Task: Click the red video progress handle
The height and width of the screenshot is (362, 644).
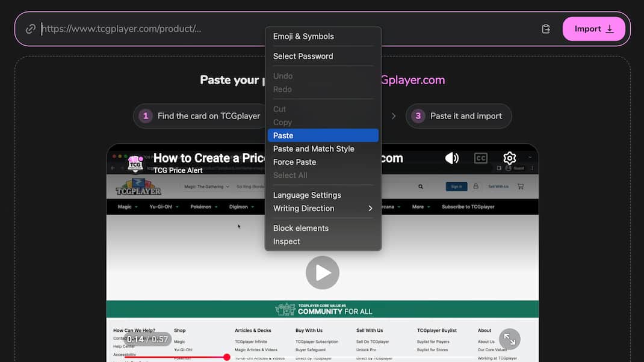Action: tap(227, 357)
